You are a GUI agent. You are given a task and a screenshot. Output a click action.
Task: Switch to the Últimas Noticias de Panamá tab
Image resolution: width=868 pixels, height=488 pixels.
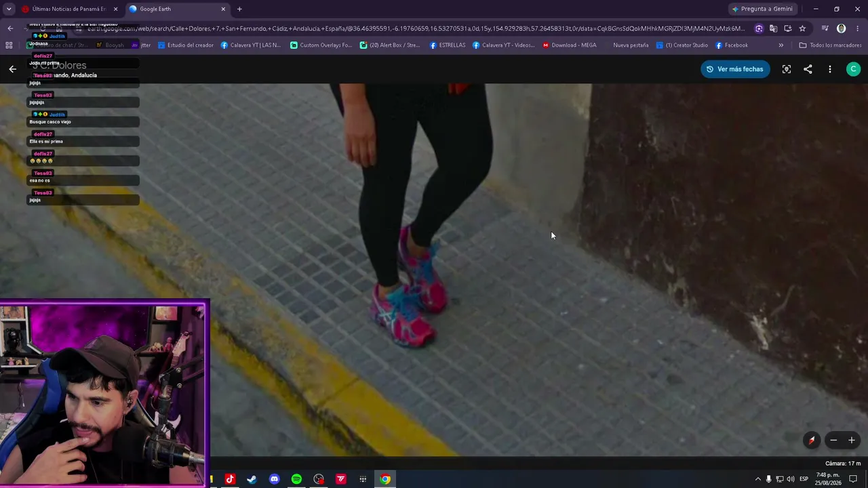pyautogui.click(x=68, y=9)
